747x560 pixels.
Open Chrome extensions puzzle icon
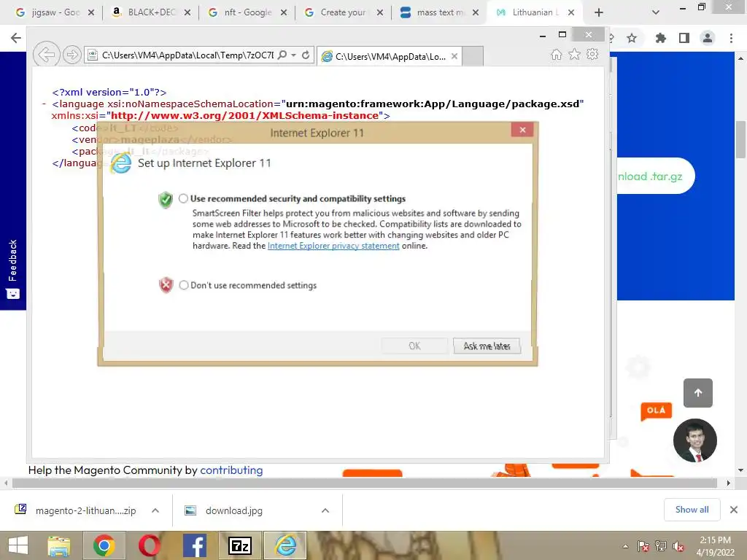click(660, 38)
